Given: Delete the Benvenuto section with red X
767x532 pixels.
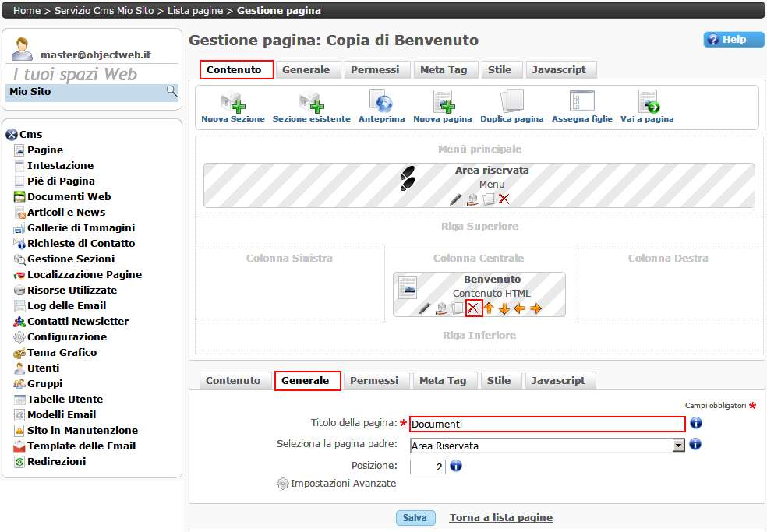Looking at the screenshot, I should (473, 308).
